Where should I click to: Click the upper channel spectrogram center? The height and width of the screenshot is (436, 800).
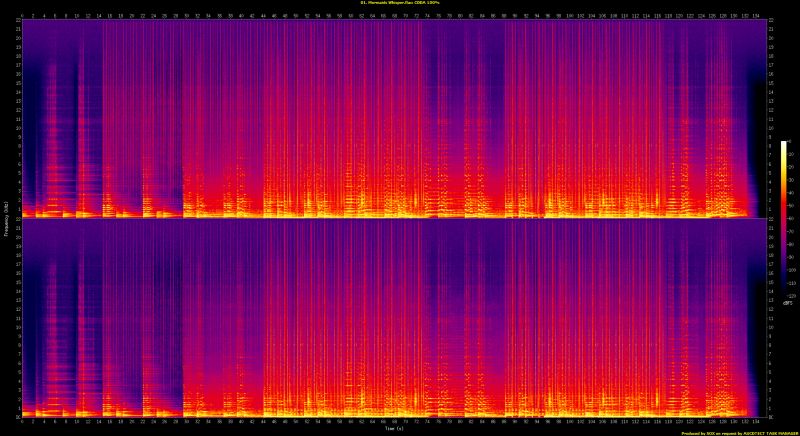point(391,119)
